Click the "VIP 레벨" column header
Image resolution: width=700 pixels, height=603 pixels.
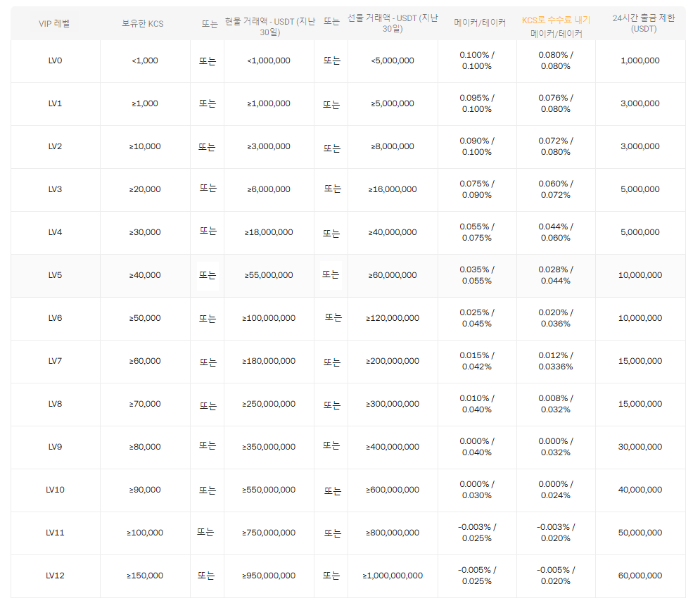[x=54, y=24]
